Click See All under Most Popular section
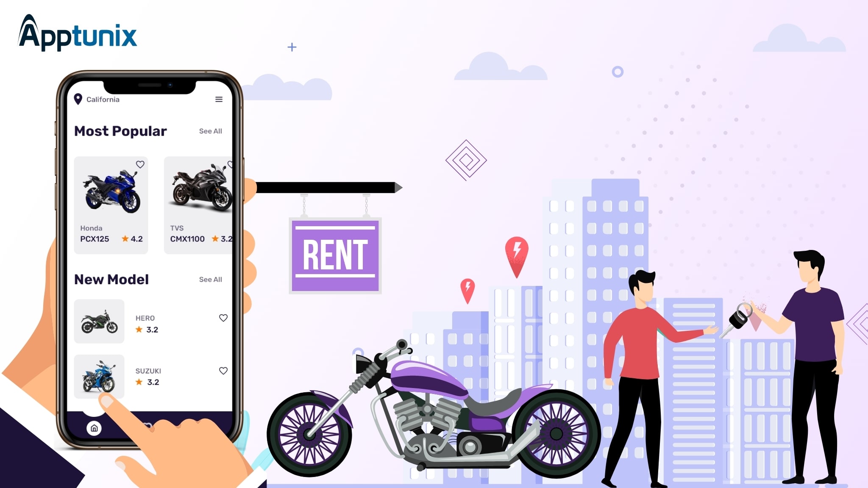The height and width of the screenshot is (488, 868). [211, 131]
